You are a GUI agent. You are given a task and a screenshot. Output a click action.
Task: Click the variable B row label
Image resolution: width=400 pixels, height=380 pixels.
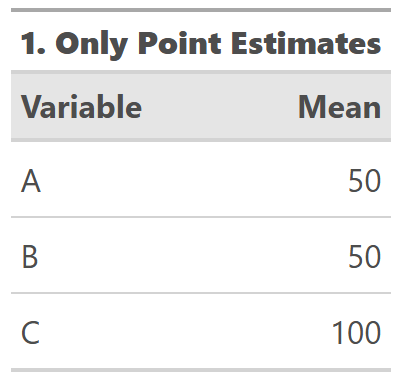(x=30, y=256)
